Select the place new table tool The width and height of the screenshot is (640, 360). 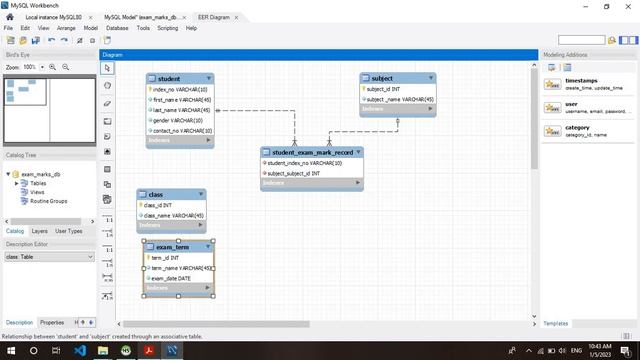107,169
